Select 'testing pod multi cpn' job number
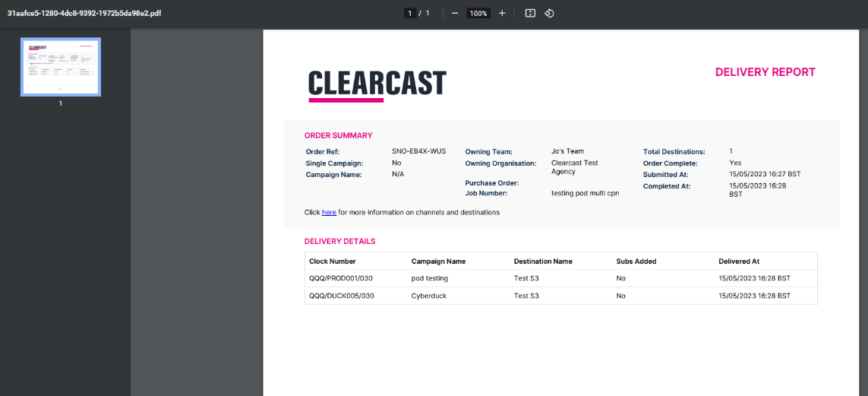Viewport: 868px width, 396px height. (x=586, y=193)
